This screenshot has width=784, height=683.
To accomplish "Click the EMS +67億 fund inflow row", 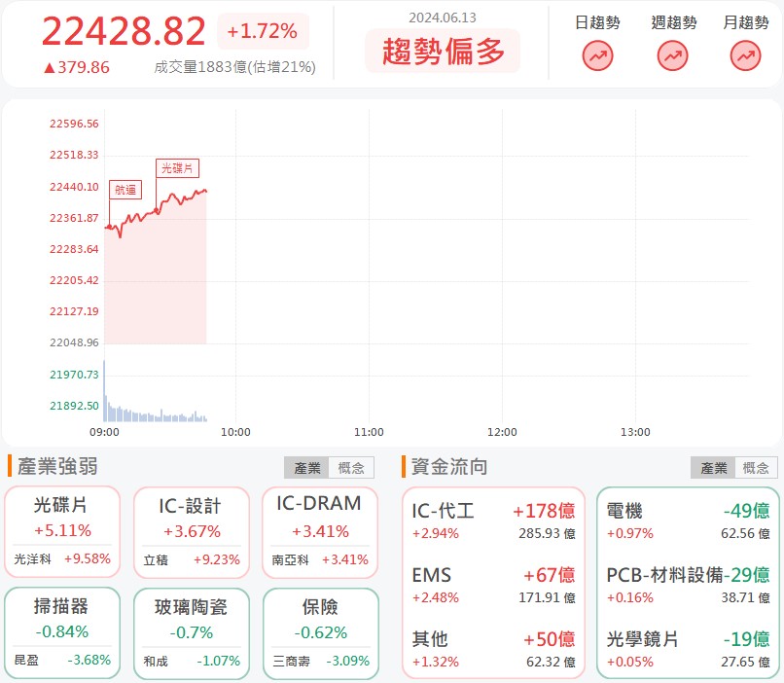I will [493, 586].
